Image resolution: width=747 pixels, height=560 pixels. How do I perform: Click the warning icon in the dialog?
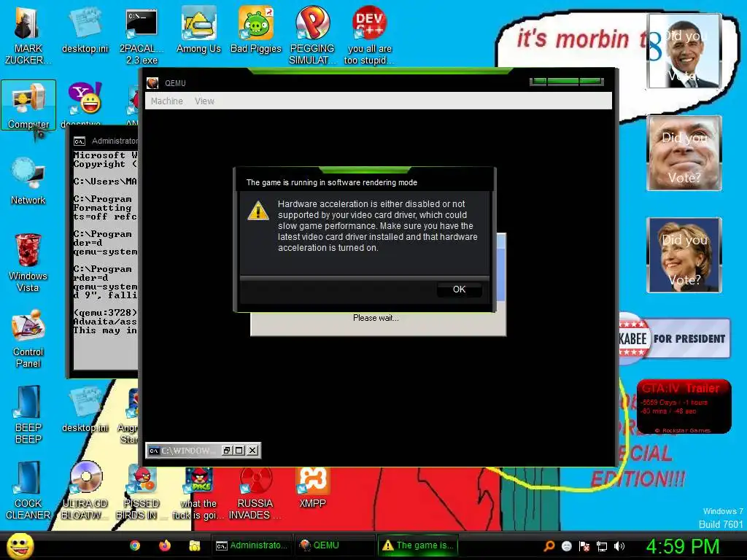tap(258, 210)
